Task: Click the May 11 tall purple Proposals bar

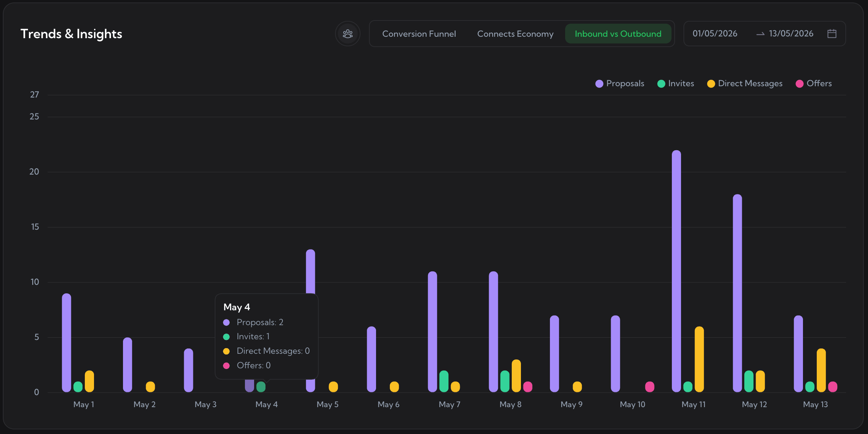Action: (x=676, y=271)
